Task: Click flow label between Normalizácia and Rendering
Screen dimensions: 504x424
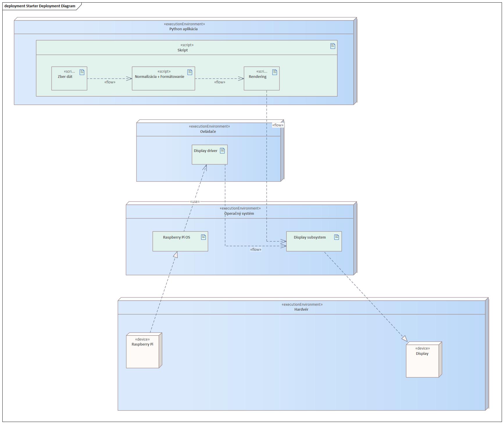Action: coord(220,82)
